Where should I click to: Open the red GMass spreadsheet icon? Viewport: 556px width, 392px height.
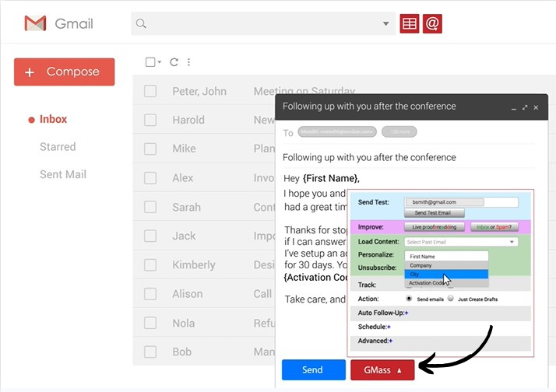[x=410, y=24]
